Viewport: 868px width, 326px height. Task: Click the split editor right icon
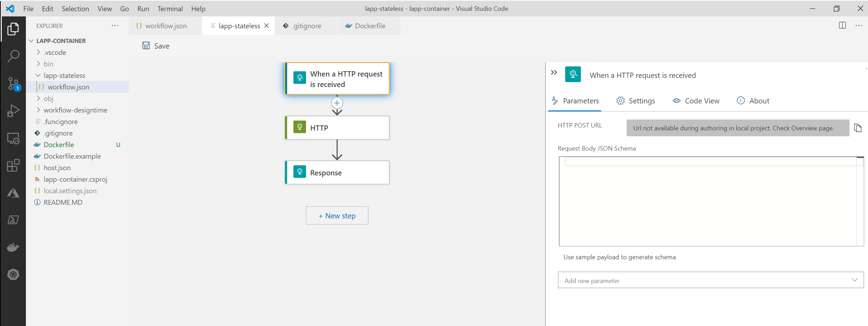coord(842,26)
